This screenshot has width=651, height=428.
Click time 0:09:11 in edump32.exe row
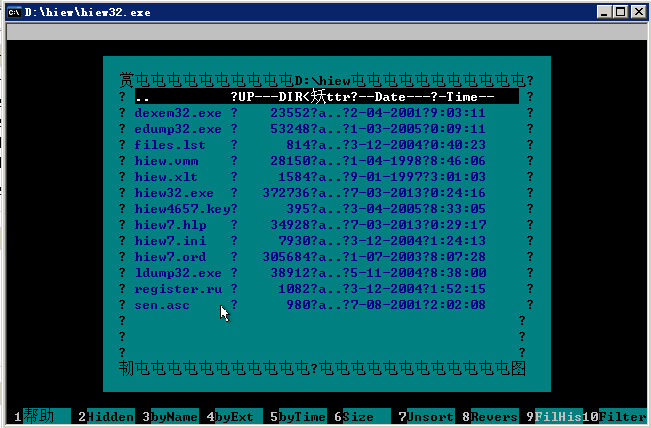point(458,129)
